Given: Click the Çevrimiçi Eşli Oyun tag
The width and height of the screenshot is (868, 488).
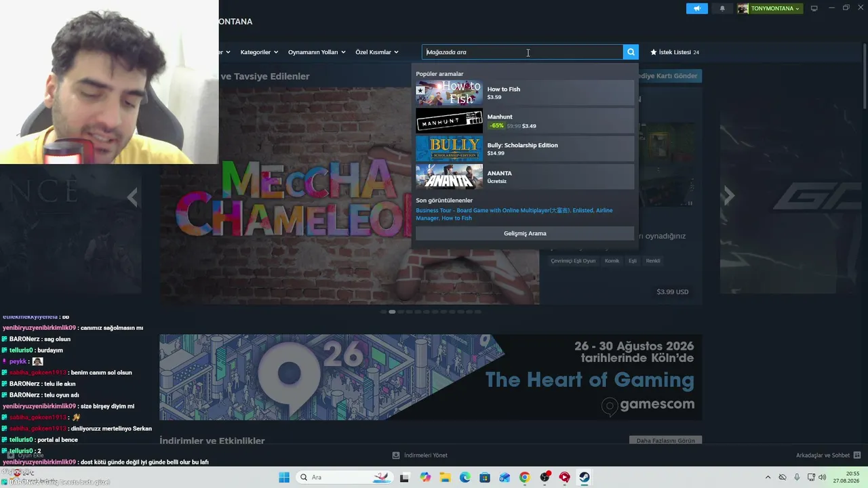Looking at the screenshot, I should 573,261.
